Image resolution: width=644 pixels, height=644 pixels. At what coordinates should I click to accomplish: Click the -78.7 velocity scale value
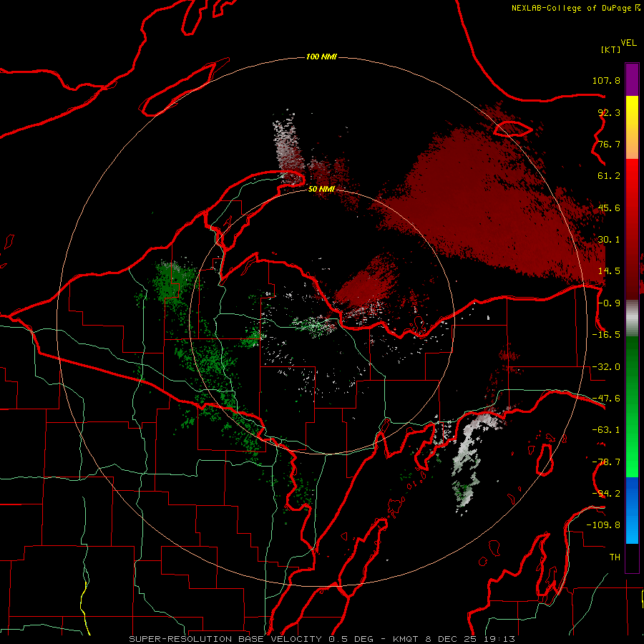click(x=606, y=462)
